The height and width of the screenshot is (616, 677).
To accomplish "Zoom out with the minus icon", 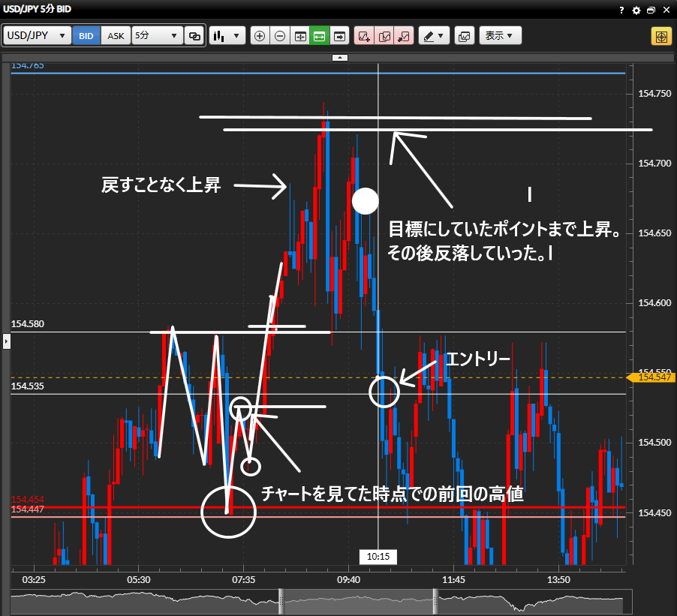I will click(279, 36).
